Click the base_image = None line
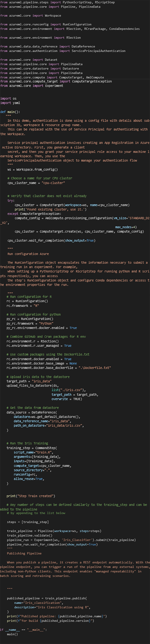The height and width of the screenshot is (644, 150). (41, 363)
